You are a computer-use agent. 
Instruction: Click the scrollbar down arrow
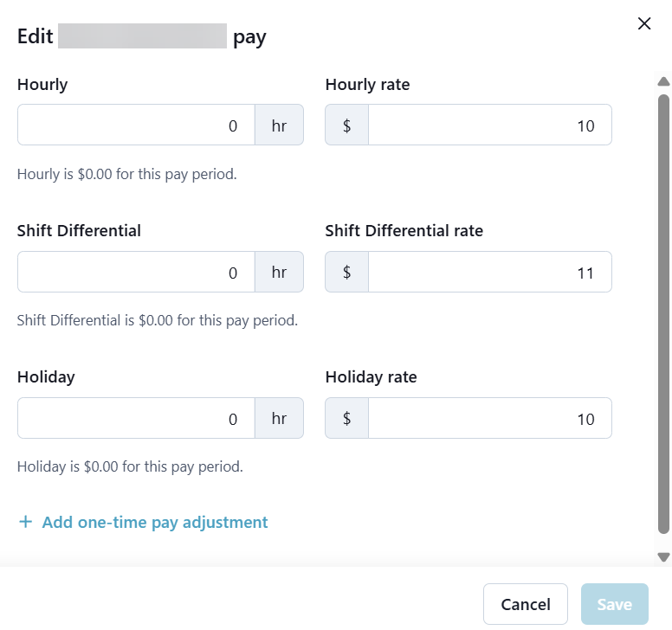(664, 556)
